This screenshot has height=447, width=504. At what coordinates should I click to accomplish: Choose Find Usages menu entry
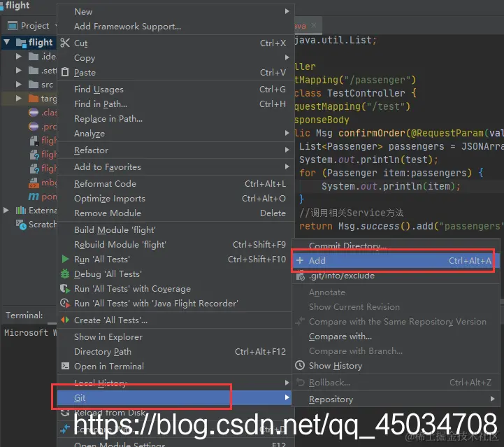point(174,89)
